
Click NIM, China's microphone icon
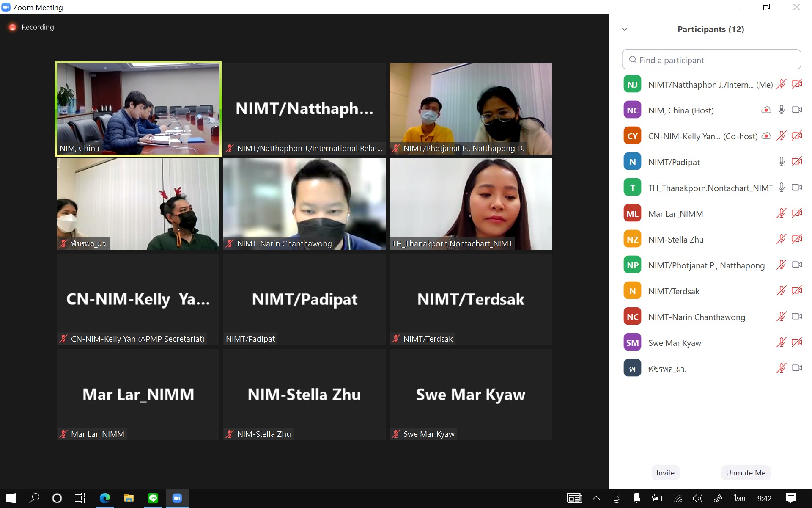pos(781,110)
